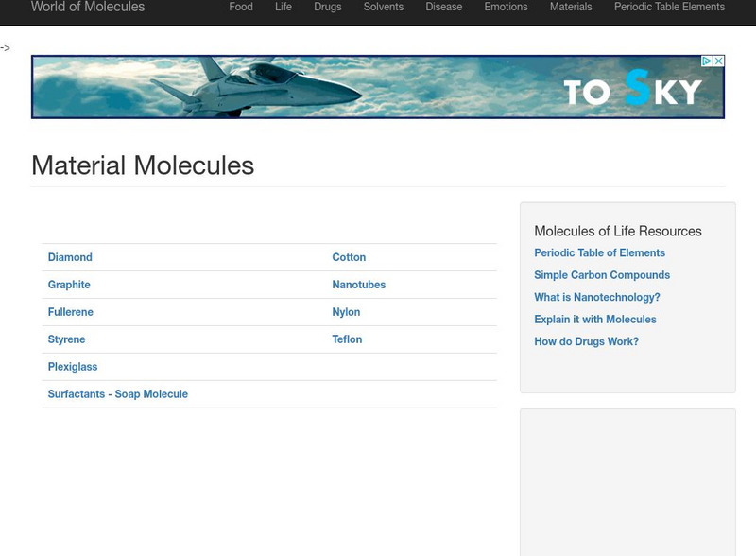Viewport: 756px width, 556px height.
Task: Click the World of Molecules site title
Action: point(88,8)
